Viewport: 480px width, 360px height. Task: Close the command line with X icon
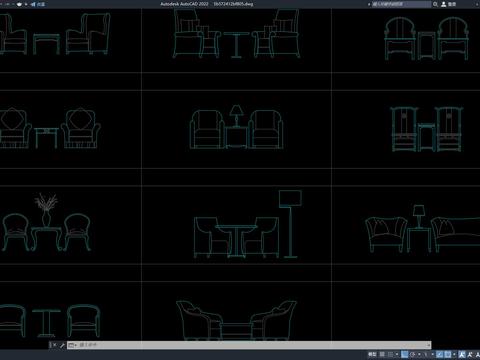pyautogui.click(x=54, y=345)
